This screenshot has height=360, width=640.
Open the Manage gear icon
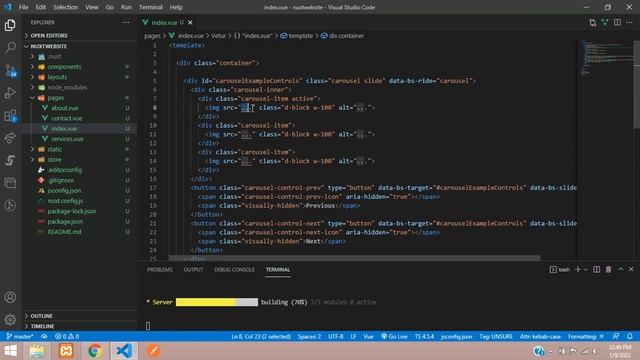click(x=10, y=320)
